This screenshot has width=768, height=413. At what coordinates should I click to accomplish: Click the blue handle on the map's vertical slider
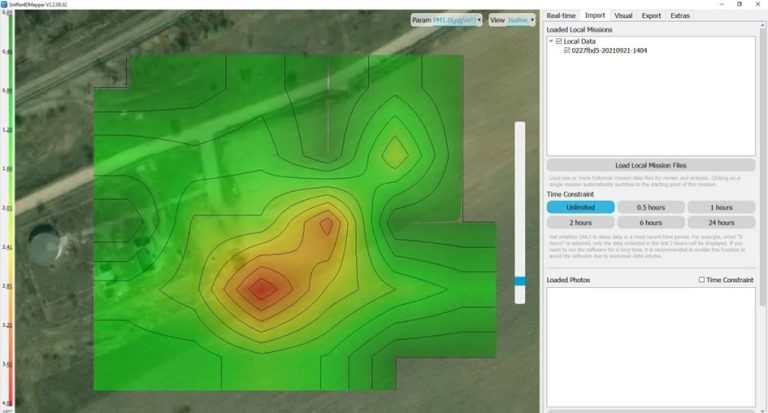tap(520, 281)
